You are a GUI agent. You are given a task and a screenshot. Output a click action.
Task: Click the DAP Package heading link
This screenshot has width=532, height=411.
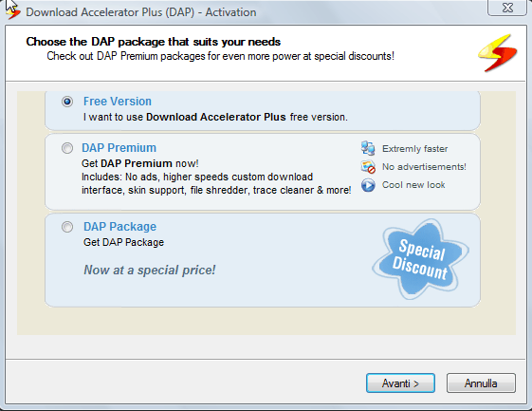click(x=119, y=227)
